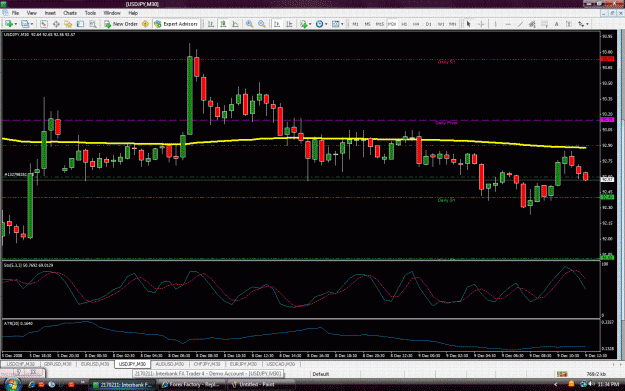The width and height of the screenshot is (625, 391).
Task: Select the M1 timeframe
Action: point(355,24)
